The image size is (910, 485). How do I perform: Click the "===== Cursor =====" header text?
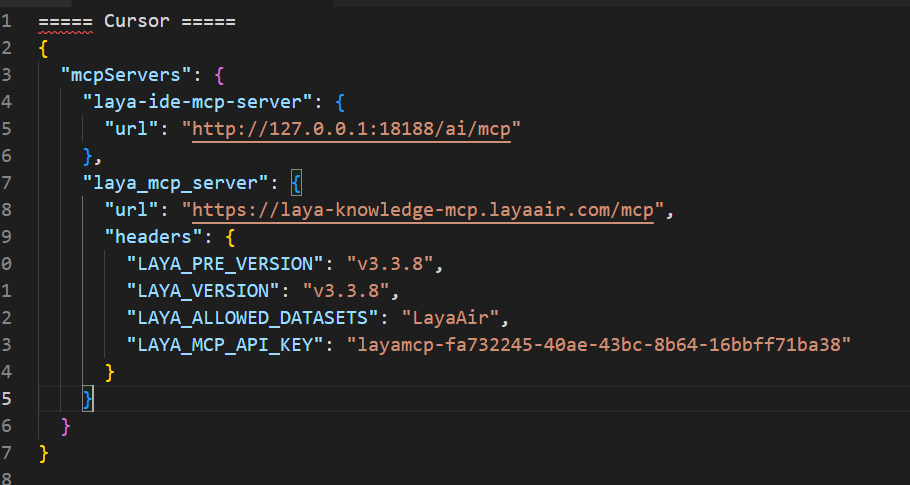point(136,21)
